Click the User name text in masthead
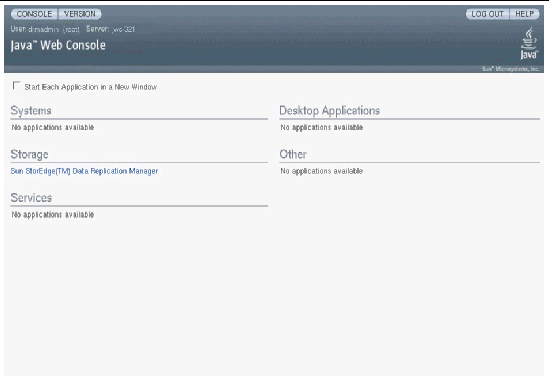The width and height of the screenshot is (549, 380). [x=45, y=29]
